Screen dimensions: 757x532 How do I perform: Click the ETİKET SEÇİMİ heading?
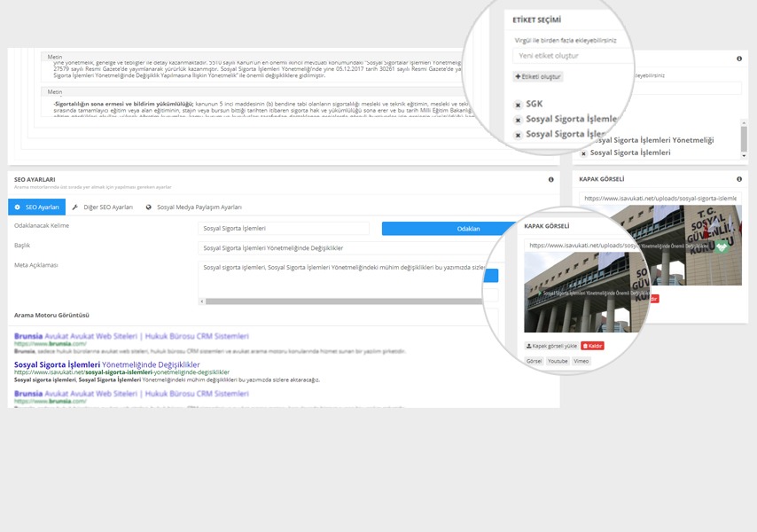click(536, 20)
